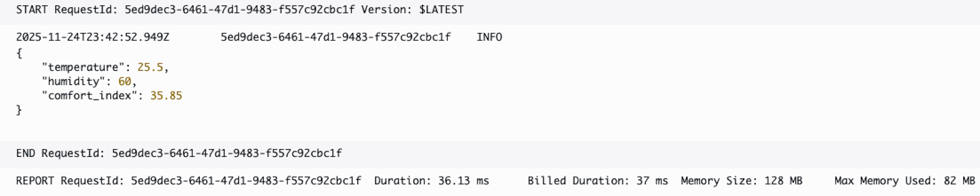
Task: Click the INFO log level label
Action: click(x=489, y=37)
